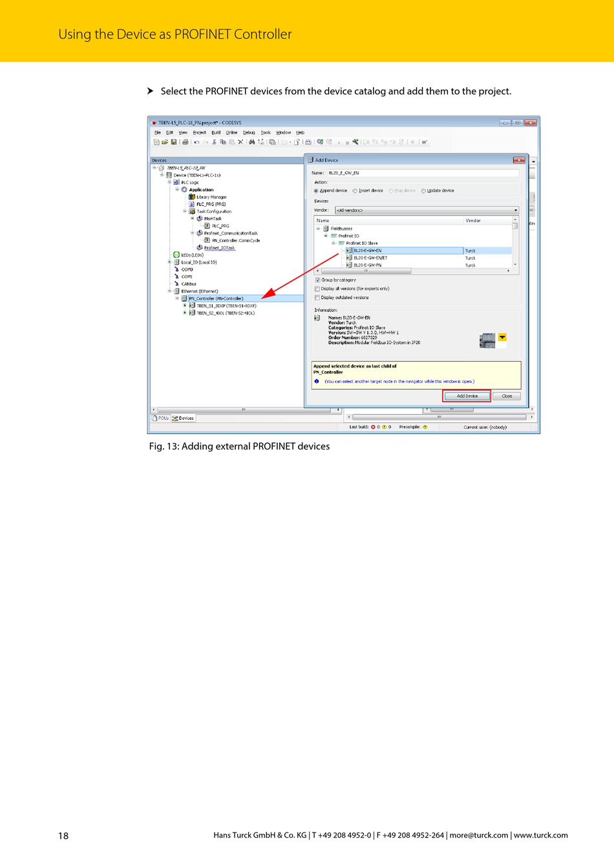Select PN_Controller (PN-Controller) in the tree
The height and width of the screenshot is (868, 614).
(x=216, y=298)
